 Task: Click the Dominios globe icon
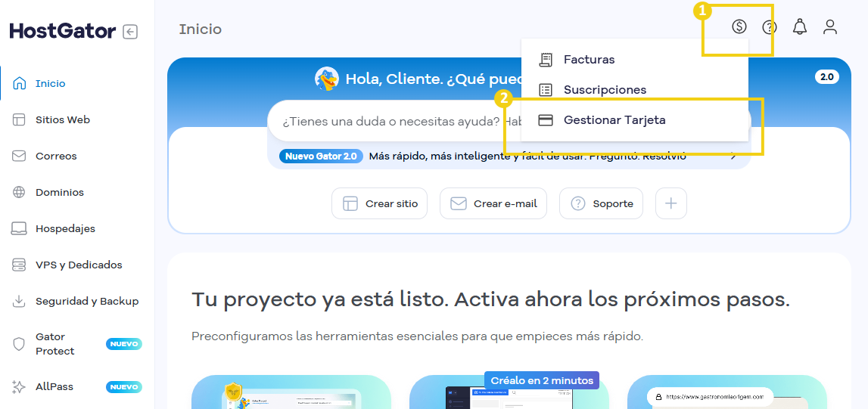tap(19, 192)
